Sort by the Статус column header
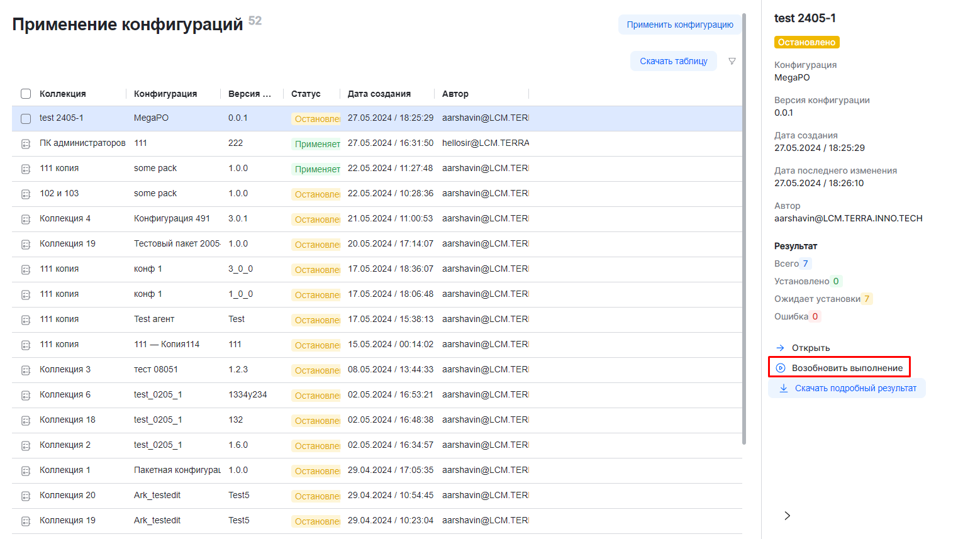Viewport: 980px width, 539px height. click(306, 94)
